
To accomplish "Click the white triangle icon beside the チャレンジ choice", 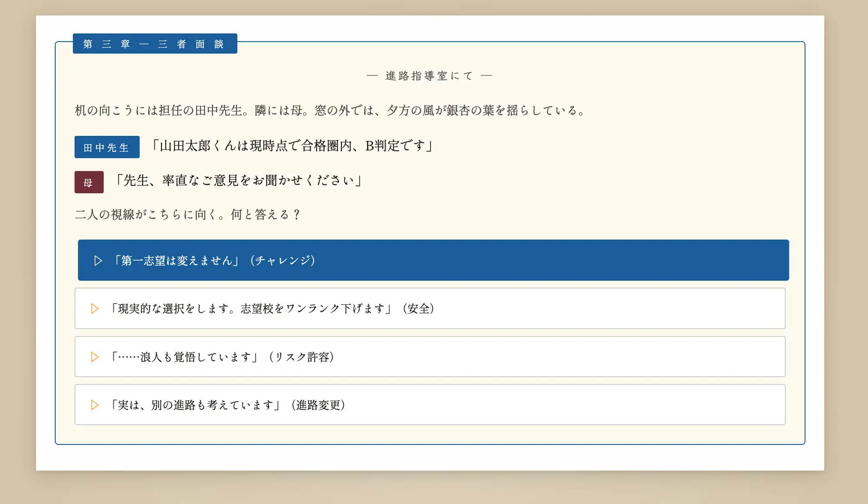I will point(97,260).
